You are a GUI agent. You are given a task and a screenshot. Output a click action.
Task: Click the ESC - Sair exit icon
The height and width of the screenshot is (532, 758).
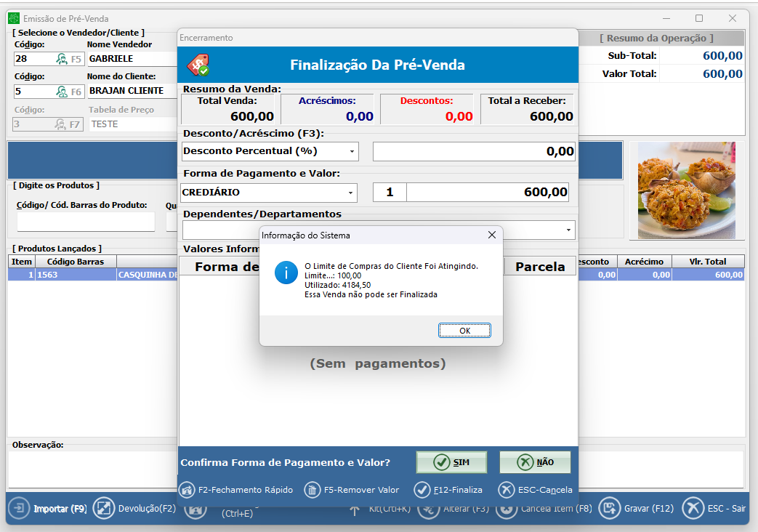pyautogui.click(x=694, y=509)
